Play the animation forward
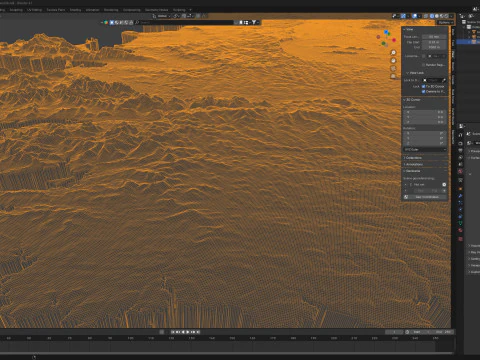This screenshot has height=360, width=480. [188, 332]
